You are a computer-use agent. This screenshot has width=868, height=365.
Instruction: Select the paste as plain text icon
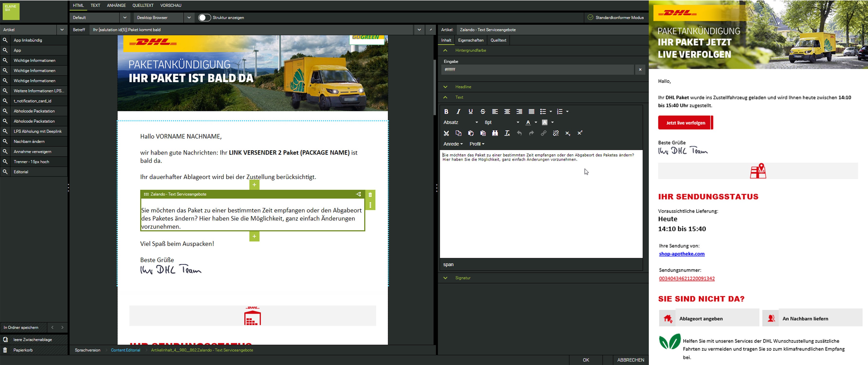point(483,133)
